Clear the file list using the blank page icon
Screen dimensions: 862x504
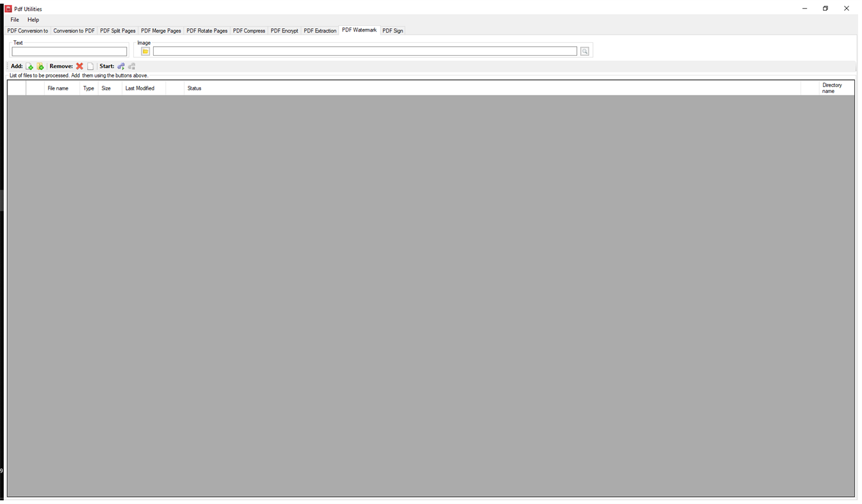[x=90, y=66]
